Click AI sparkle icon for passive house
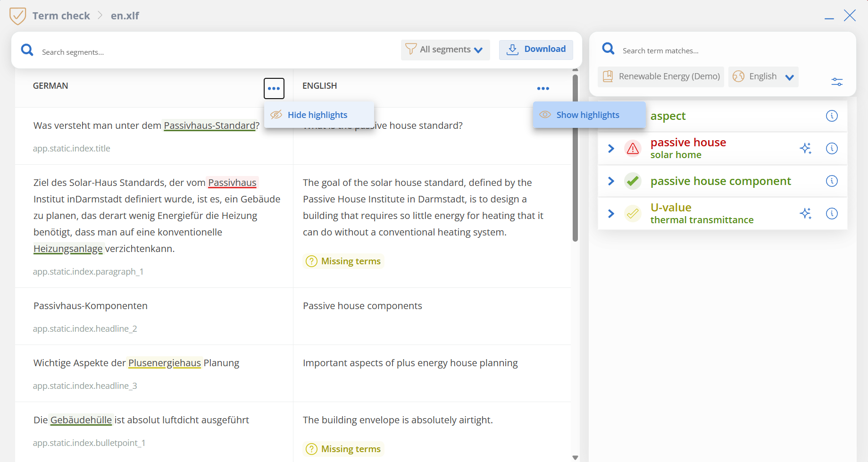 pyautogui.click(x=806, y=148)
